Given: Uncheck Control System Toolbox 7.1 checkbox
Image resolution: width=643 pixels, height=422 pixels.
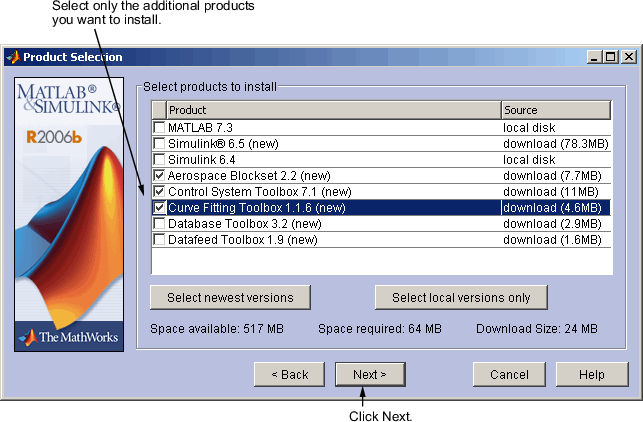Looking at the screenshot, I should click(159, 192).
